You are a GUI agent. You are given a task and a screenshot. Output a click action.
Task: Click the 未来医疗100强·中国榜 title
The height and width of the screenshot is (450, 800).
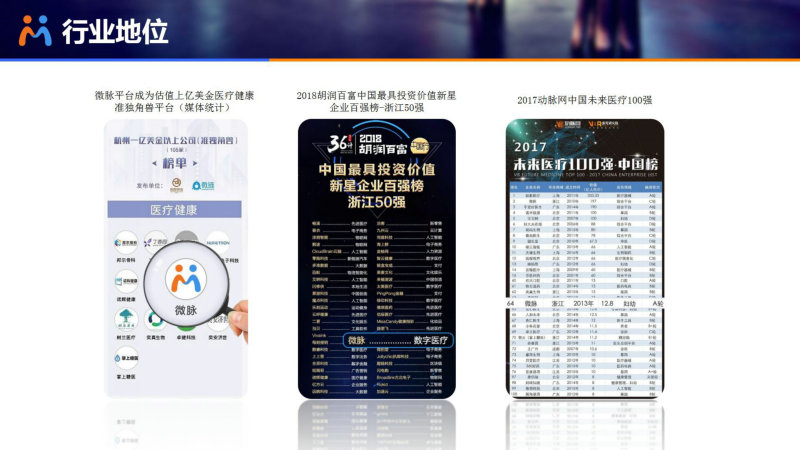coord(585,164)
